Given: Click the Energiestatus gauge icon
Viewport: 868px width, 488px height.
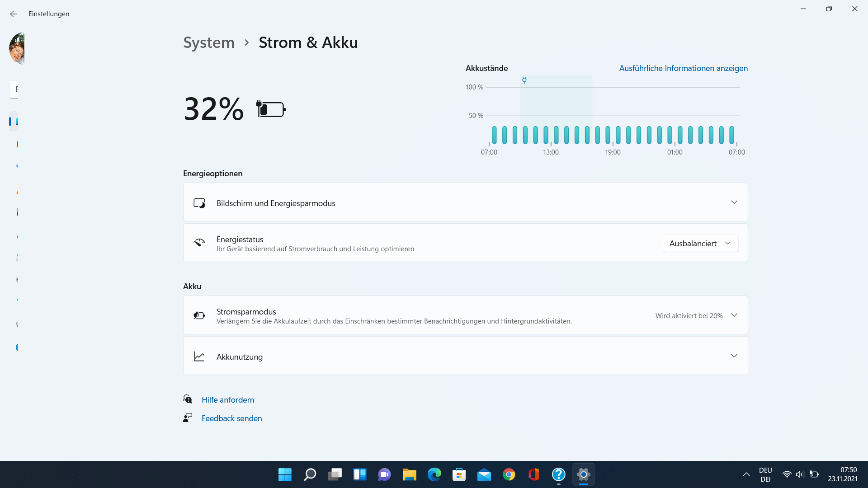Looking at the screenshot, I should 199,243.
